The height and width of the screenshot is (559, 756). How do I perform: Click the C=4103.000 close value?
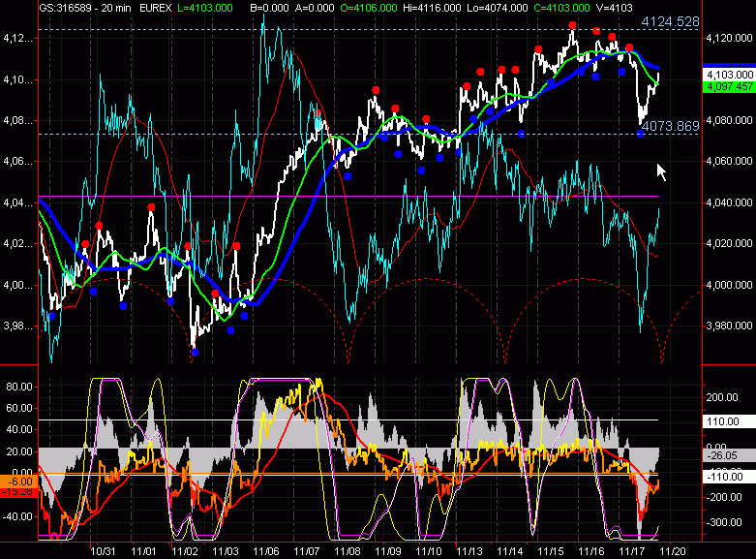[x=562, y=8]
